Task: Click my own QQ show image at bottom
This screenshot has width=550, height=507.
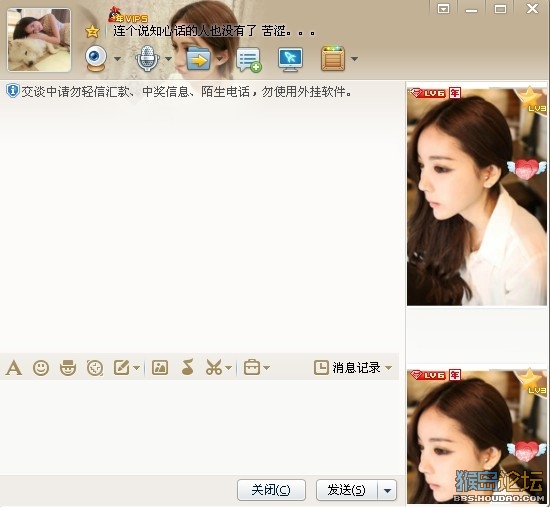Action: coord(477,436)
